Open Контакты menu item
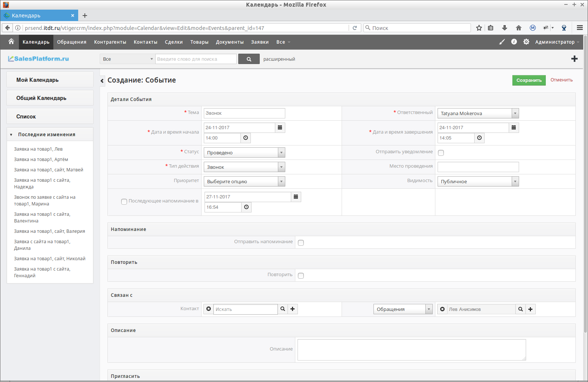The image size is (588, 382). pyautogui.click(x=146, y=42)
